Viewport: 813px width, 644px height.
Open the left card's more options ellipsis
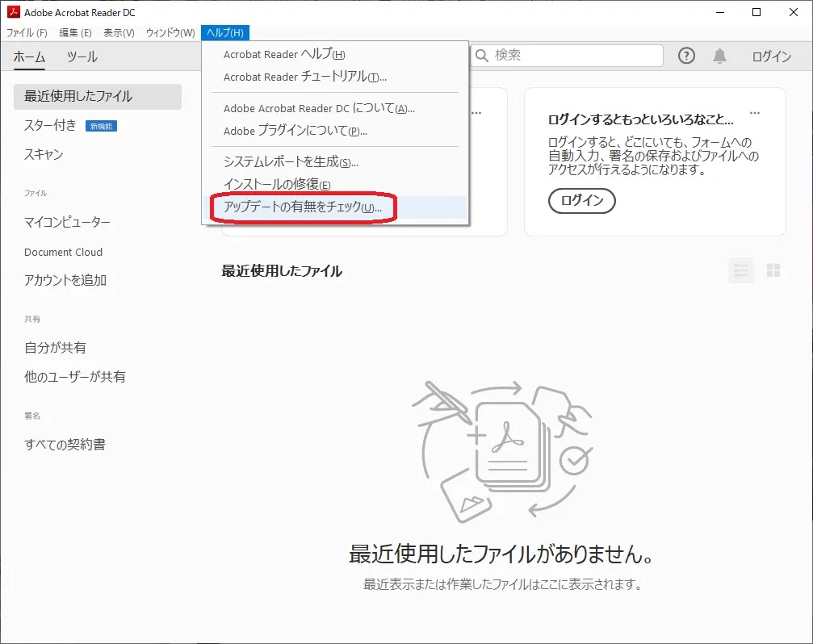[476, 112]
